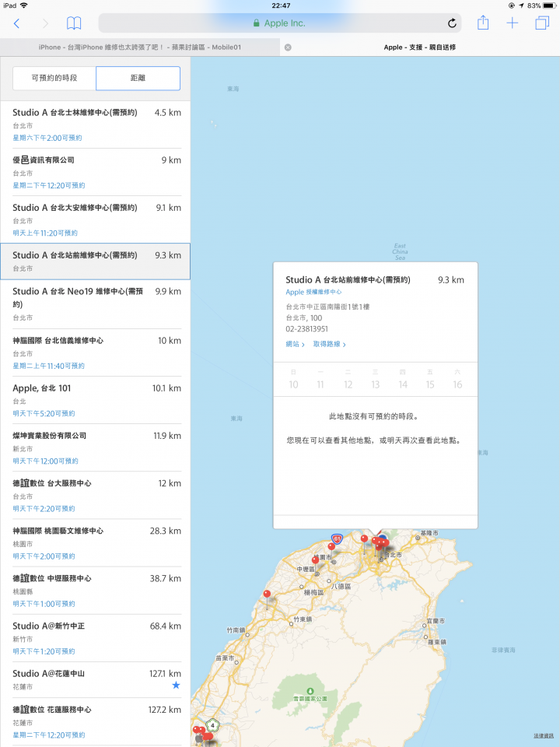The image size is (560, 747).
Task: Tap the Apple Inc. address bar
Action: (279, 23)
